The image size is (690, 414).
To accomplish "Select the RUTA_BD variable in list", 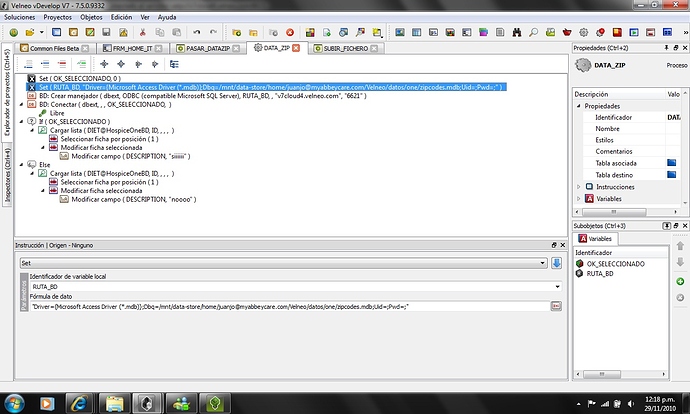I will (x=599, y=273).
